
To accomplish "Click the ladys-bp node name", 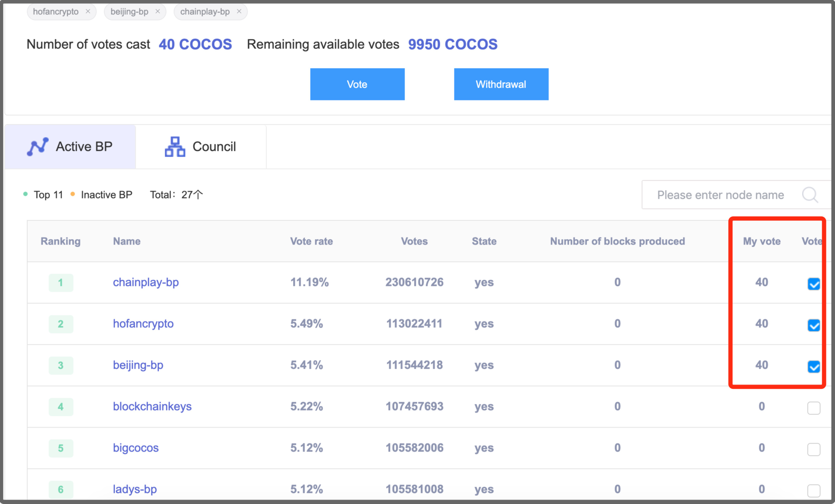I will [135, 489].
